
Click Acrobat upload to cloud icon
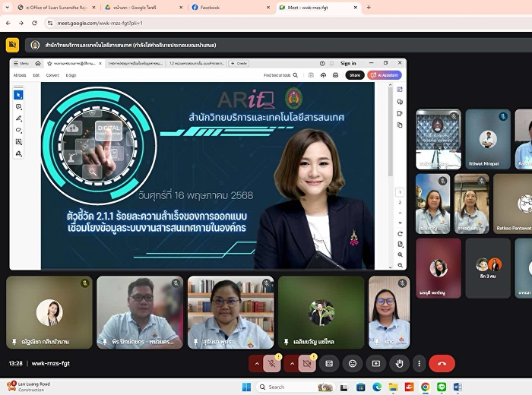click(x=323, y=75)
